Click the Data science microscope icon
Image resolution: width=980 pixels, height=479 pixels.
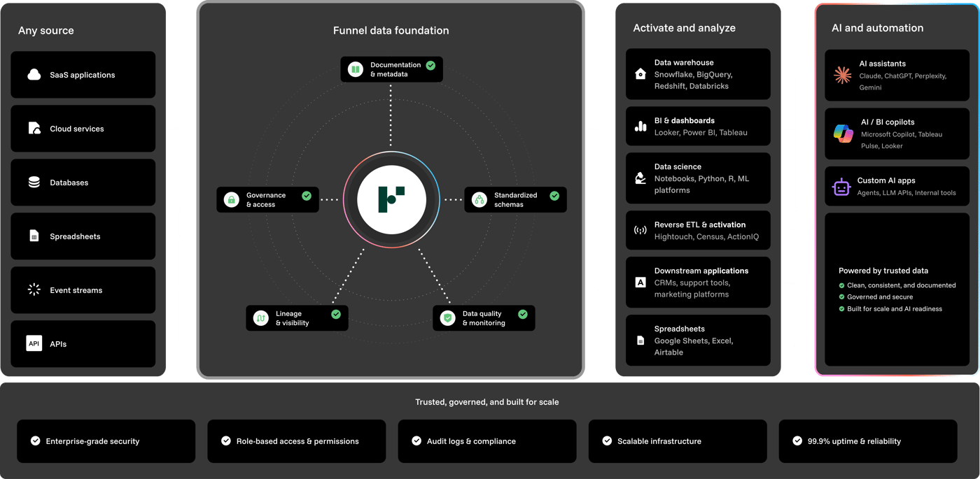640,178
